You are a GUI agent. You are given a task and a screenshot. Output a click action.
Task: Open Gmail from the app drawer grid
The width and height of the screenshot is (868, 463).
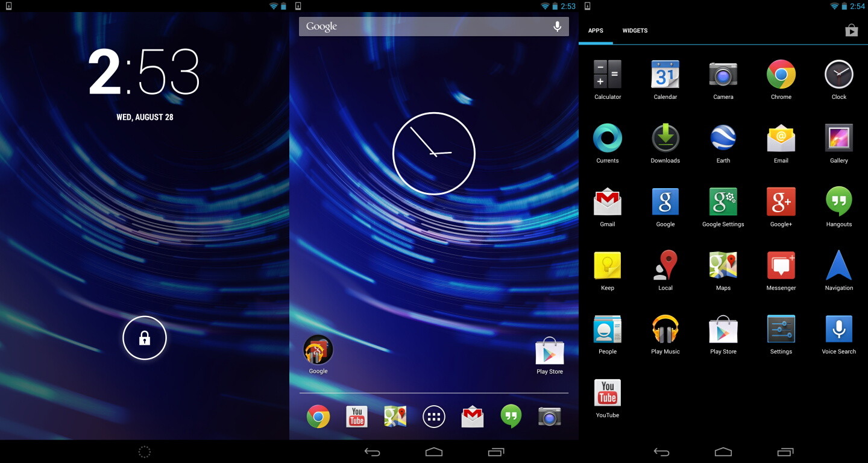pyautogui.click(x=608, y=202)
